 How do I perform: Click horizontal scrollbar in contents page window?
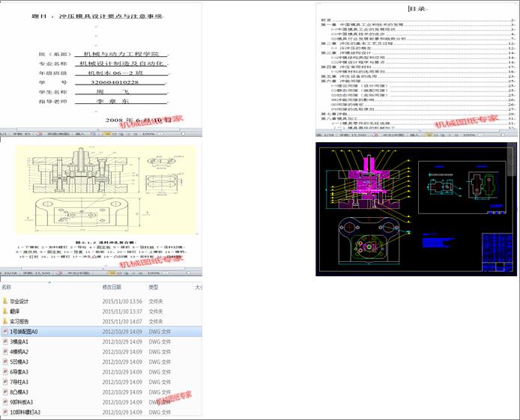tap(419, 130)
